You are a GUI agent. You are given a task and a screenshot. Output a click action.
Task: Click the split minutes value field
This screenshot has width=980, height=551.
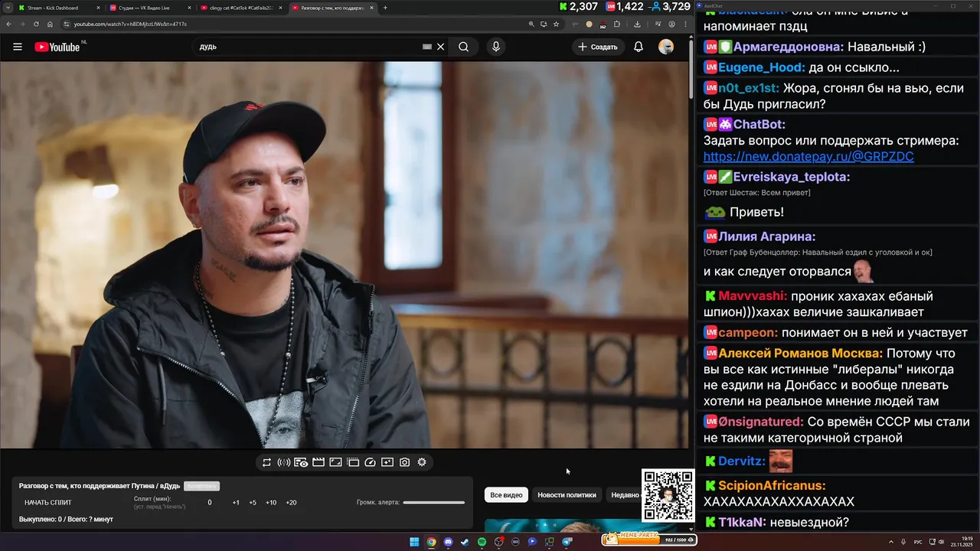(210, 503)
